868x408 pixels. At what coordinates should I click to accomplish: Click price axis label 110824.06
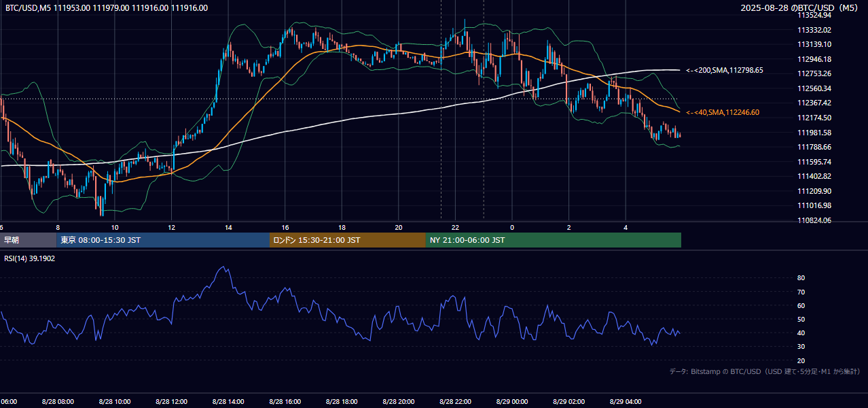(x=815, y=220)
